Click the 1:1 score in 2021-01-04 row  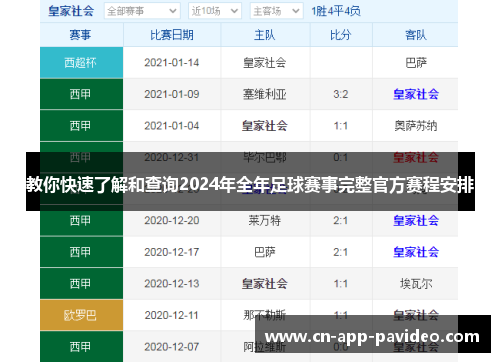point(341,126)
